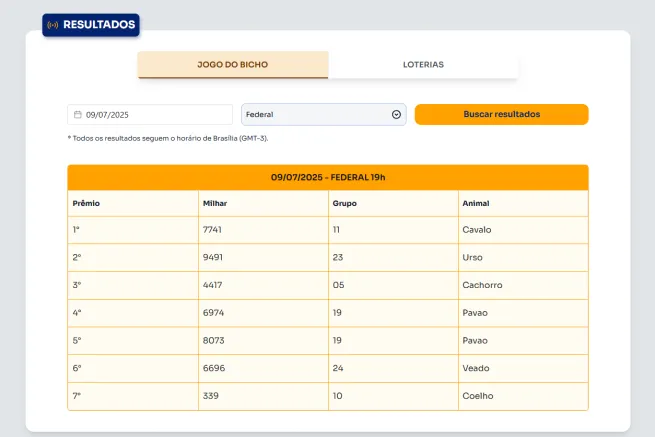This screenshot has width=655, height=437.
Task: Select the 1º prize cell
Action: click(133, 230)
